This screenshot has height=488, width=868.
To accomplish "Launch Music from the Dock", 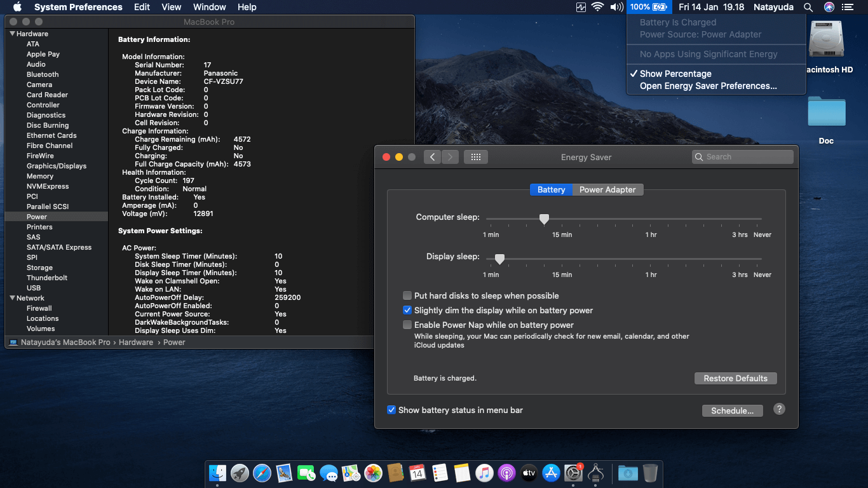I will (484, 473).
